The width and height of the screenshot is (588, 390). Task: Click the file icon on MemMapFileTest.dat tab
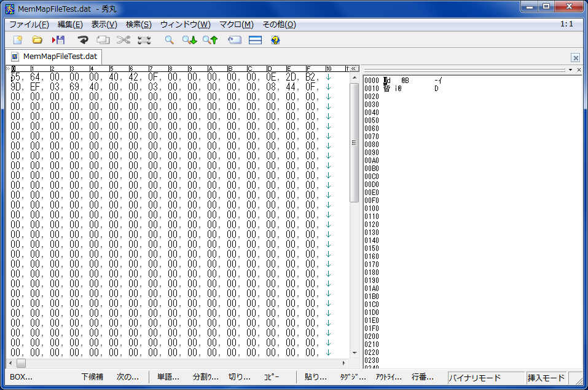click(x=15, y=57)
